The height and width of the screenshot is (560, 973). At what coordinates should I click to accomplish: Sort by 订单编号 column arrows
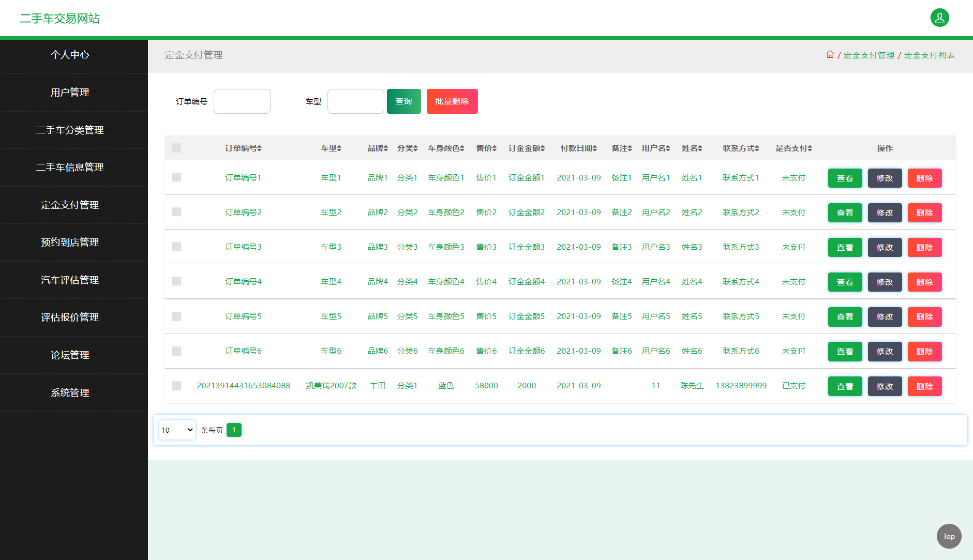259,148
